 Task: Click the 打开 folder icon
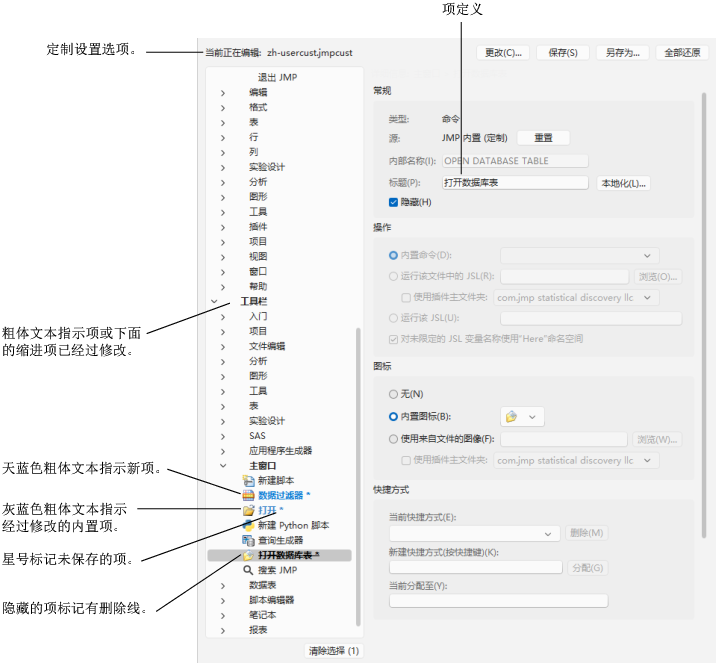[x=248, y=511]
